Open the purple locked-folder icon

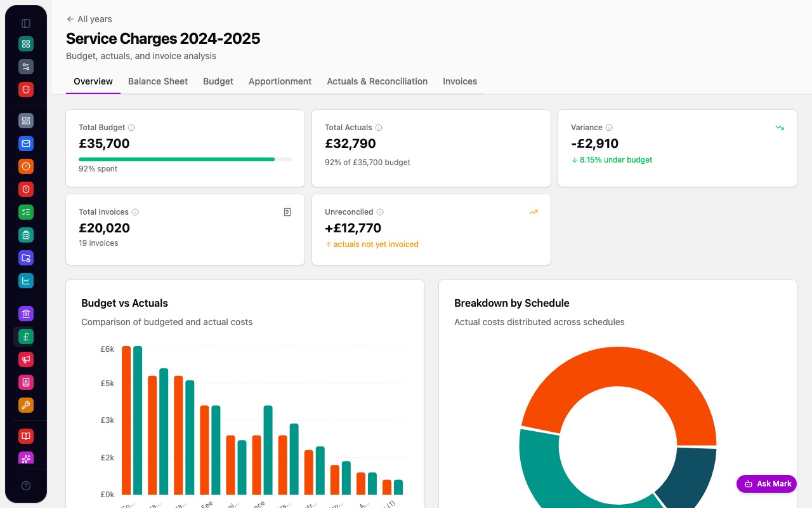[26, 258]
